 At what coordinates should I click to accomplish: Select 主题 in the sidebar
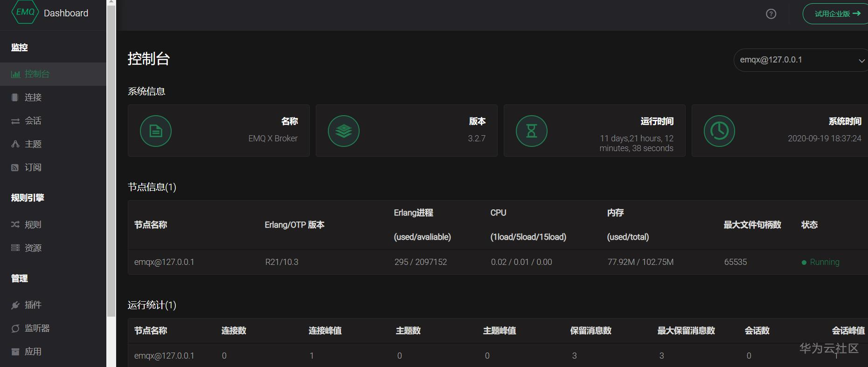click(33, 144)
